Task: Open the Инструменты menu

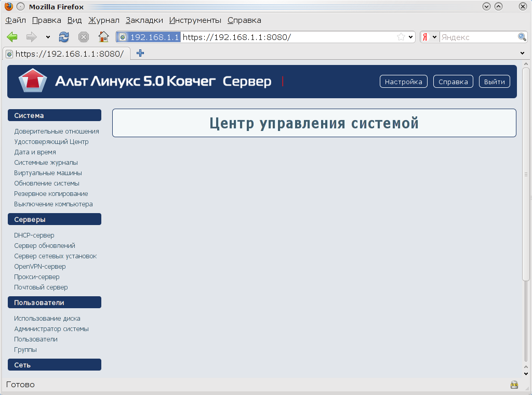Action: [x=195, y=20]
